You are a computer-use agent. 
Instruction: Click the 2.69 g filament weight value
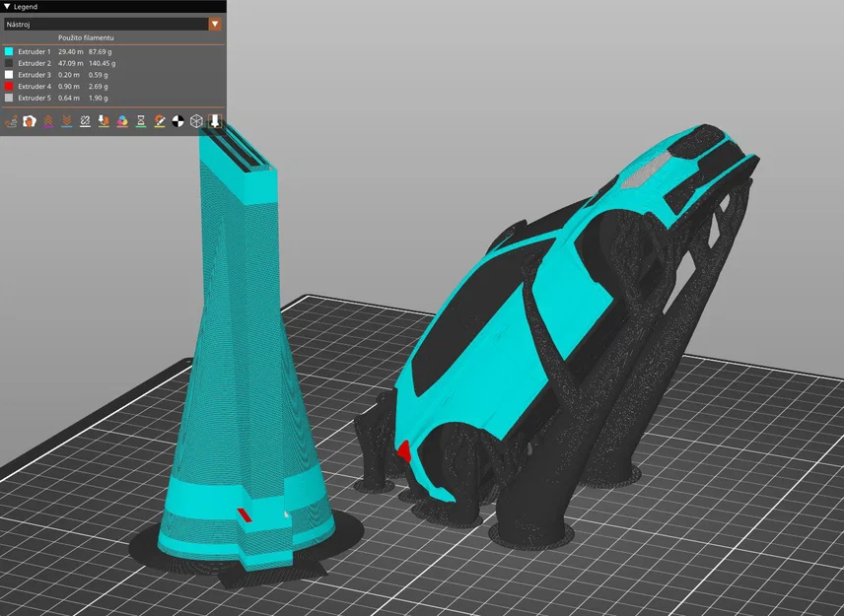(99, 86)
